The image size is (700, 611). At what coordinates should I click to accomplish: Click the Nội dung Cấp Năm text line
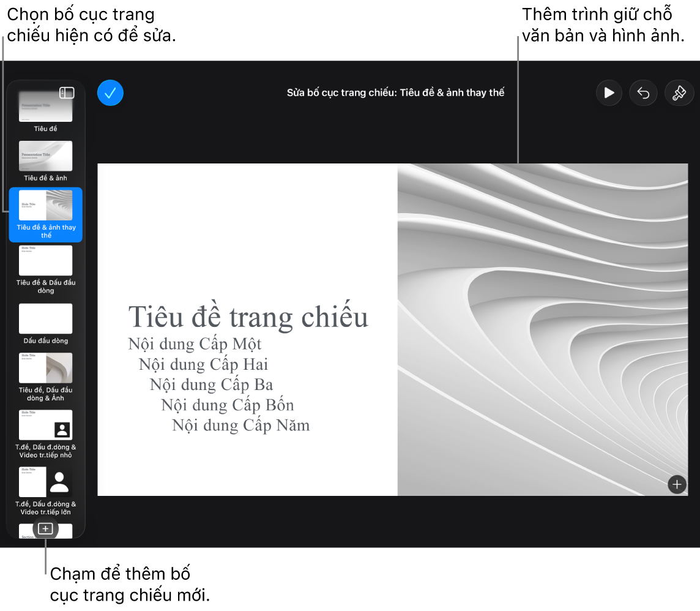pos(240,425)
